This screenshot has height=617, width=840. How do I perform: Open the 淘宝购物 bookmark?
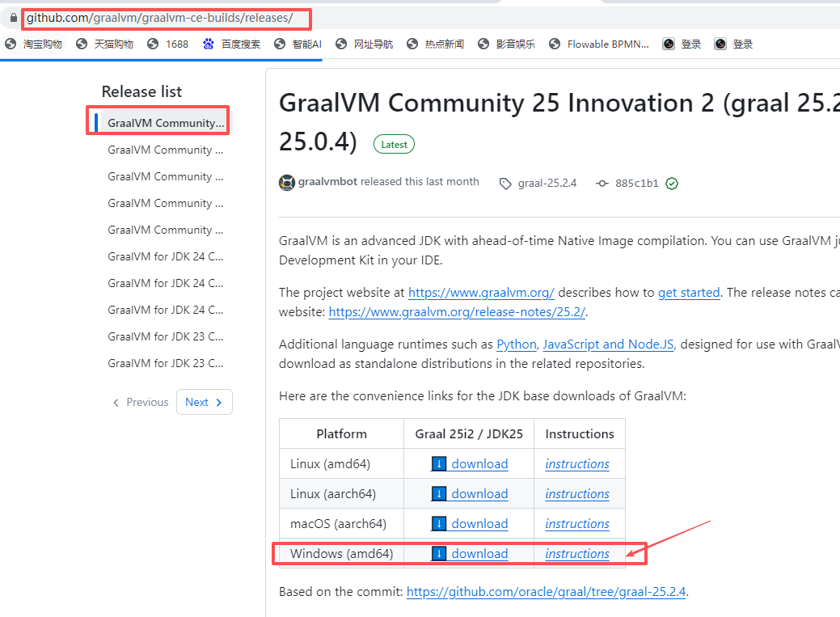coord(33,44)
